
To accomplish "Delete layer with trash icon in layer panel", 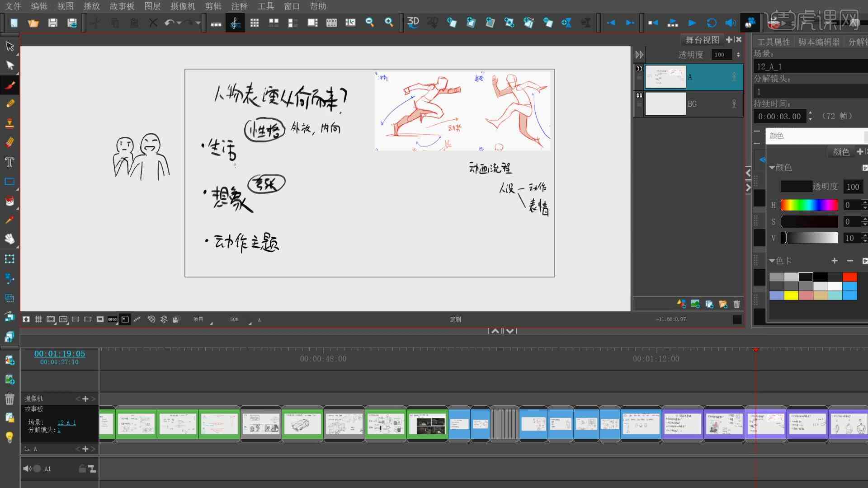I will pyautogui.click(x=737, y=304).
